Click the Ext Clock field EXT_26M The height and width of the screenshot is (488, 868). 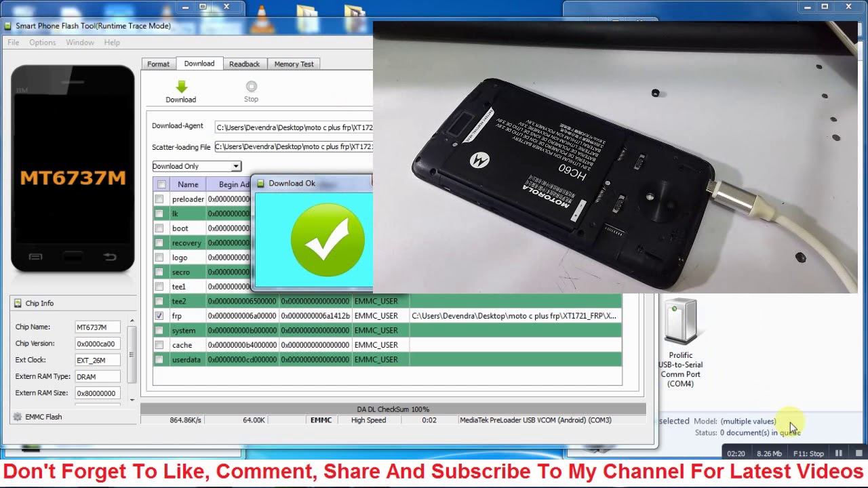(x=98, y=360)
